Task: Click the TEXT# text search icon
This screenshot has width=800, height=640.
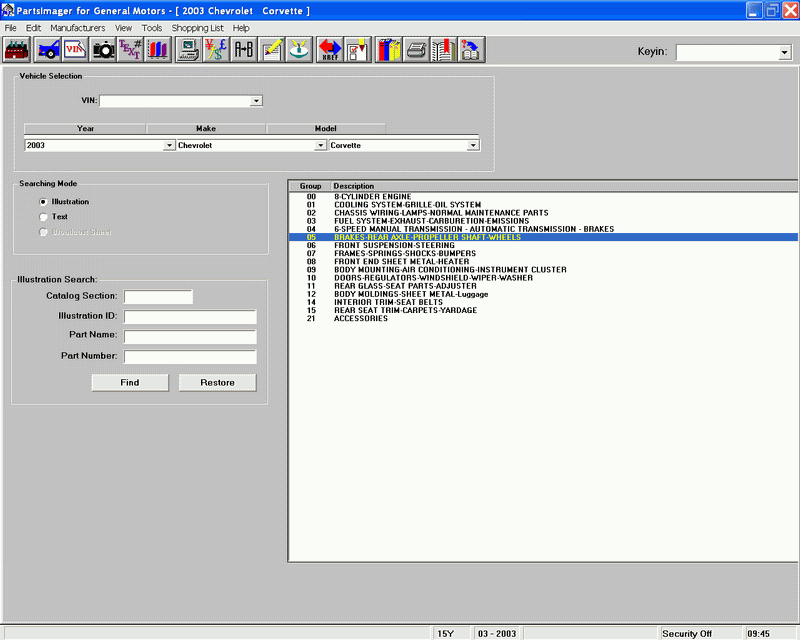Action: [x=131, y=50]
